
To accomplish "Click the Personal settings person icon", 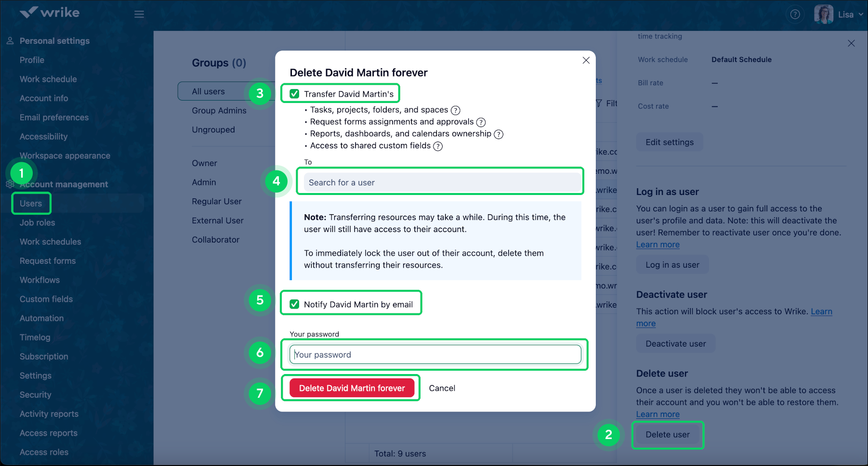I will point(10,40).
